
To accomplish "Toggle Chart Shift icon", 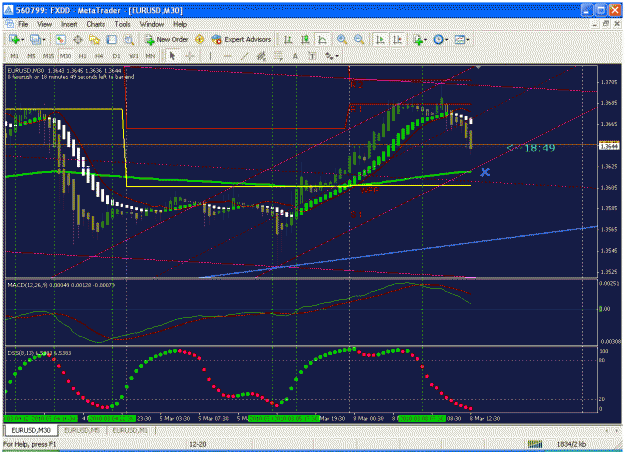I will [397, 39].
